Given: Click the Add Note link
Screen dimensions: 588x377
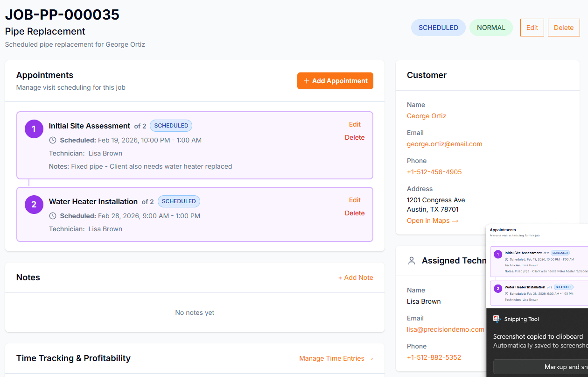Looking at the screenshot, I should tap(356, 277).
